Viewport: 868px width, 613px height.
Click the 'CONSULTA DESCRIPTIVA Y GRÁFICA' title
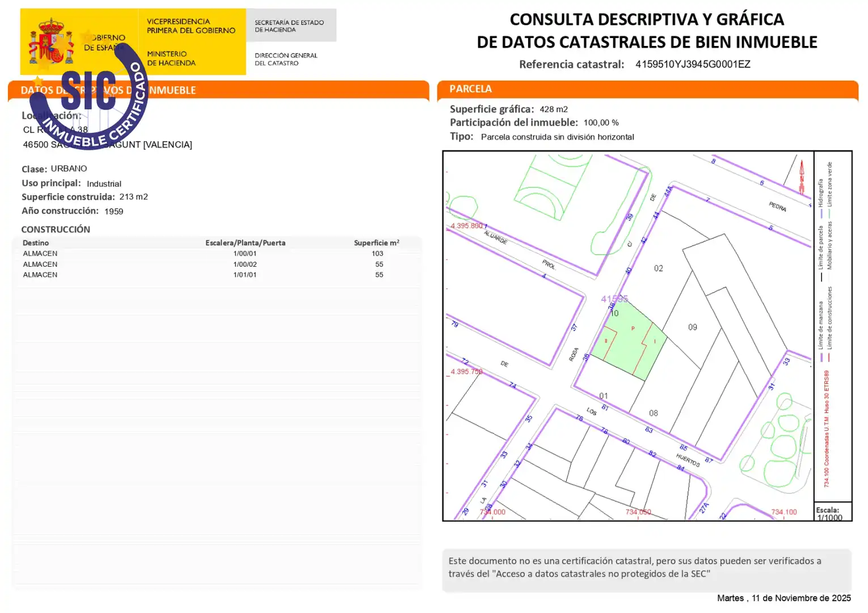click(647, 19)
